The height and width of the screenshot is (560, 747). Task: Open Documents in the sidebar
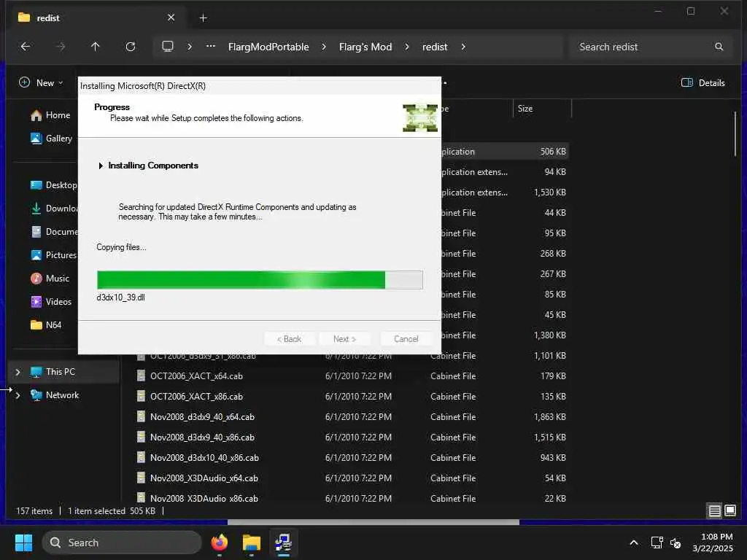pos(53,232)
